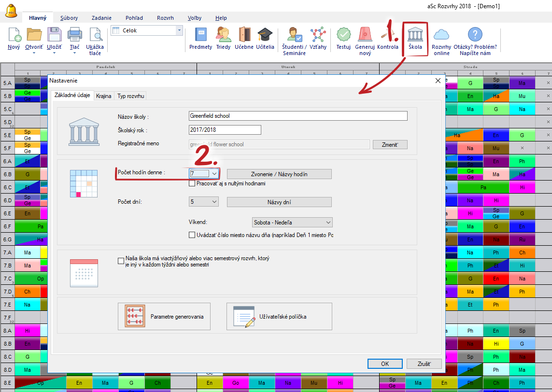Click the Testuj checkmark icon

coord(343,35)
